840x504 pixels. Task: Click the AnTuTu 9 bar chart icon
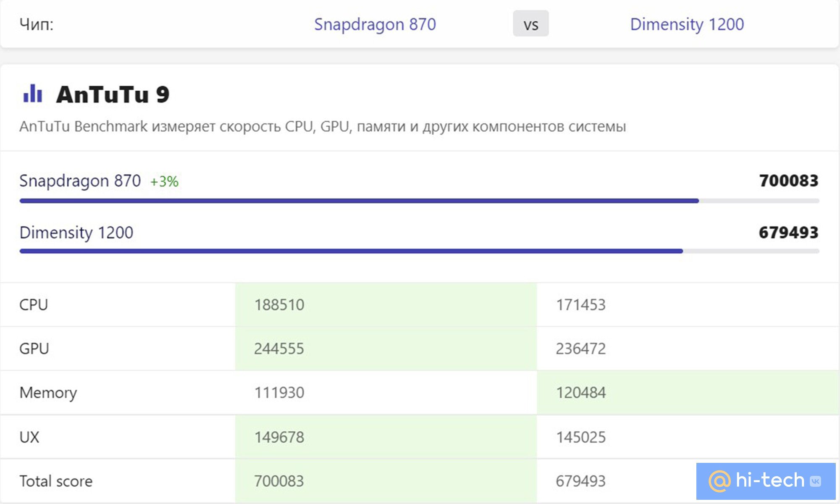tap(33, 93)
